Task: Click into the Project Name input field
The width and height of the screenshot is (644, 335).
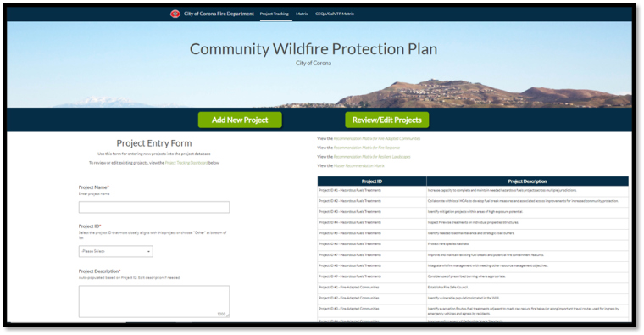Action: coord(154,207)
